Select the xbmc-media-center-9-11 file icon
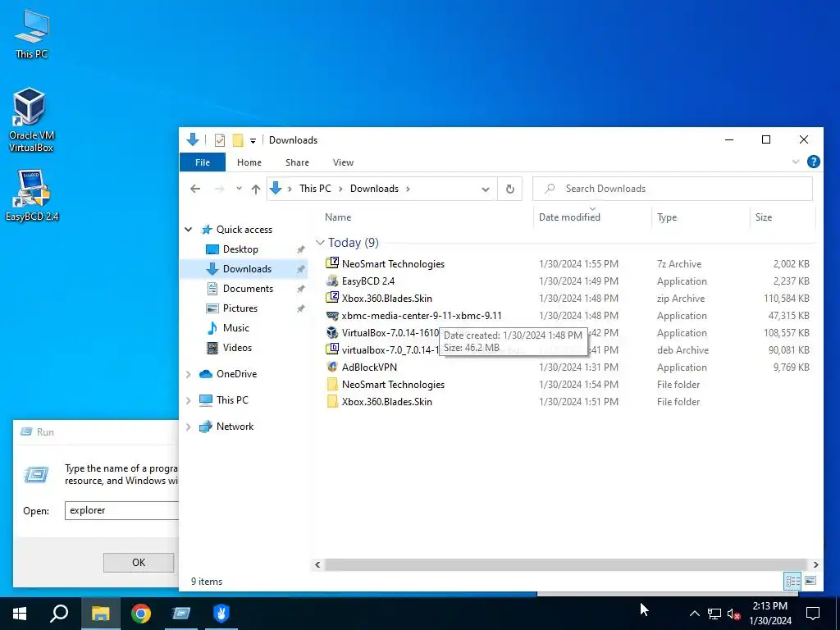The width and height of the screenshot is (840, 630). (332, 316)
